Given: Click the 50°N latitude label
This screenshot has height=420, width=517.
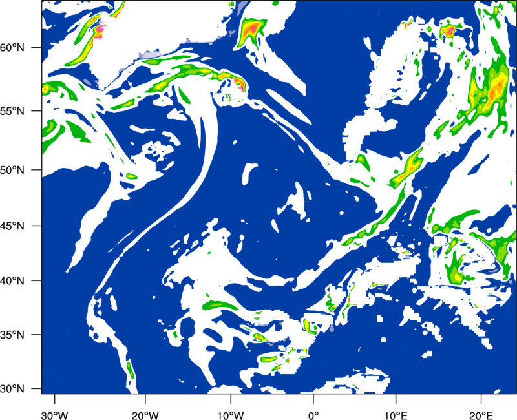Looking at the screenshot, I should coord(12,171).
